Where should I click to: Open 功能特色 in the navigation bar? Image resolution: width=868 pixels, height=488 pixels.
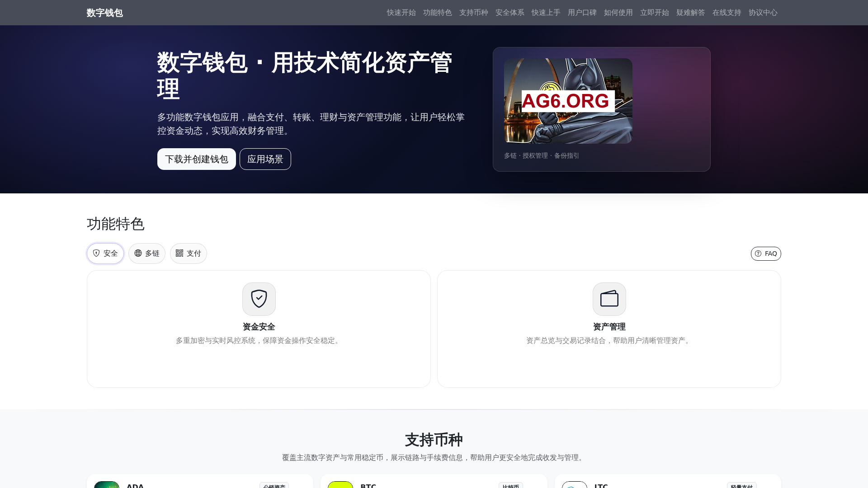pos(438,13)
